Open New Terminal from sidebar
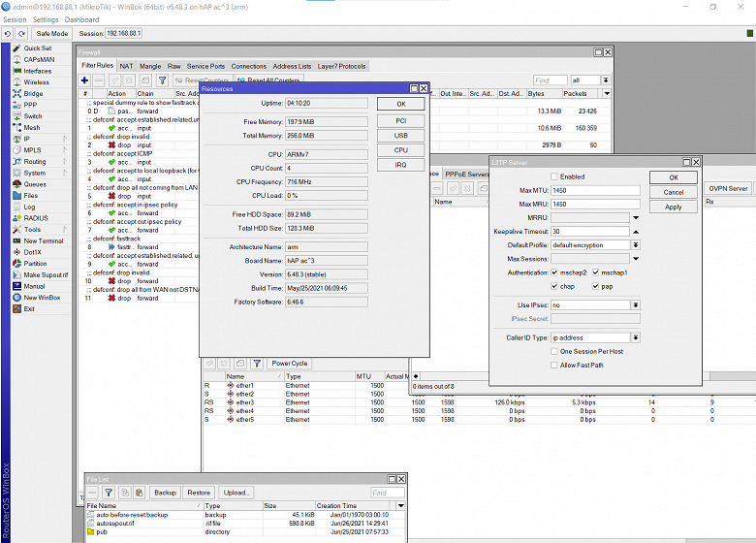Viewport: 756px width, 543px height. click(44, 240)
